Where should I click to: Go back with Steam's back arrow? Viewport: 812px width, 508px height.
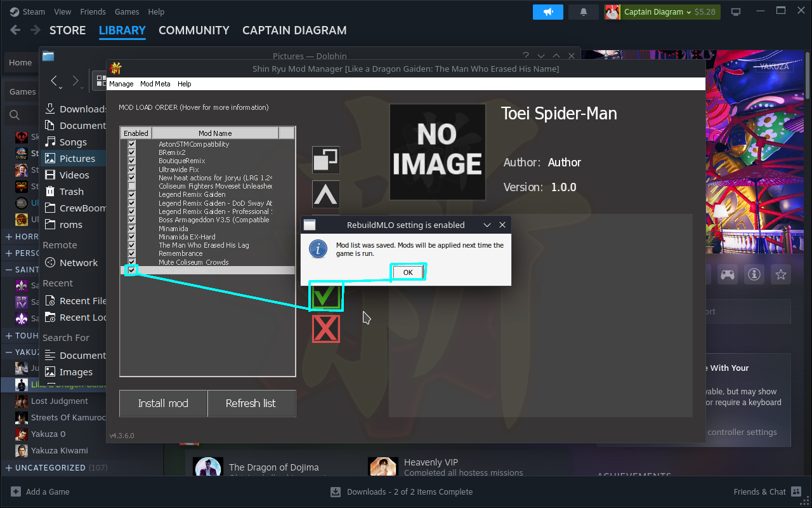tap(16, 30)
